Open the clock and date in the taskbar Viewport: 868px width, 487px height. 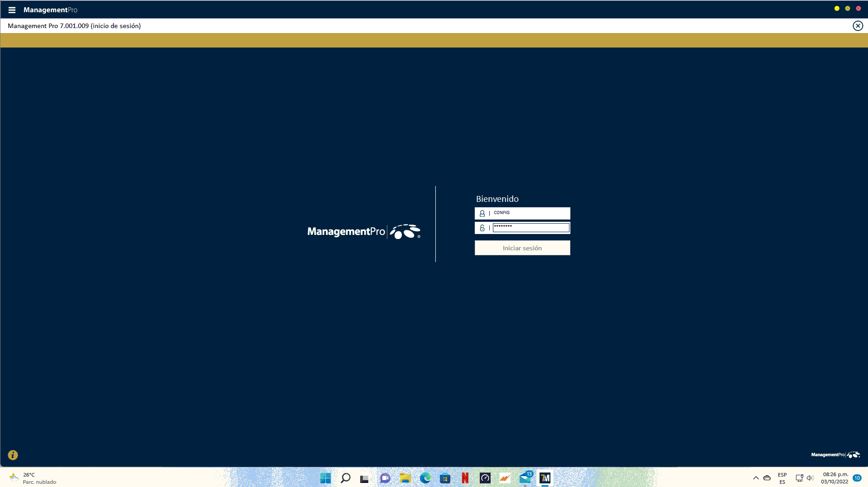834,478
